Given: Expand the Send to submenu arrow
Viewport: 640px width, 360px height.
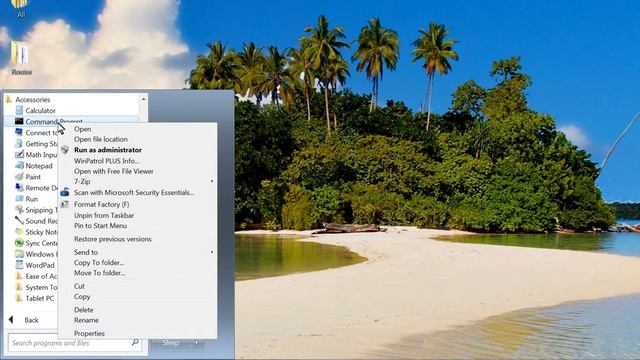Looking at the screenshot, I should (211, 252).
